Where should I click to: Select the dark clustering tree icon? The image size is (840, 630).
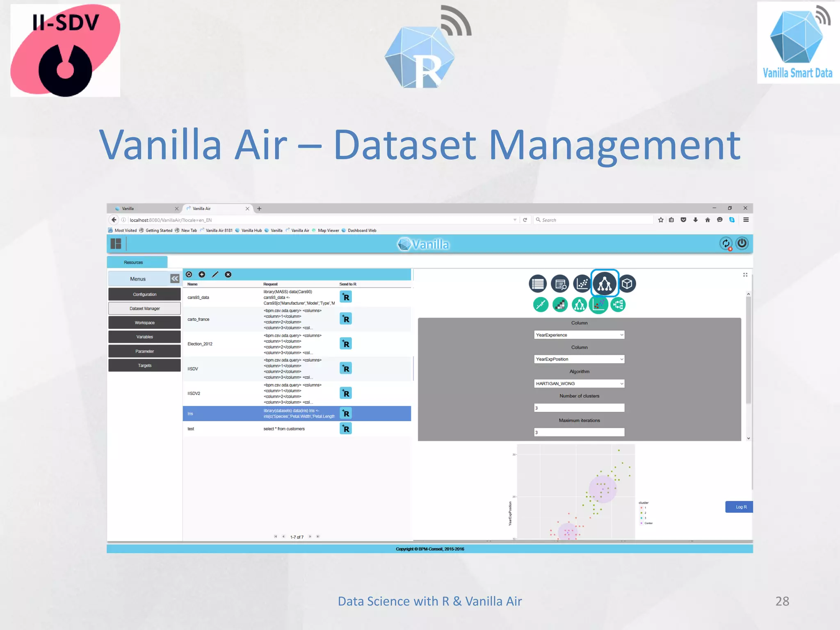click(605, 283)
